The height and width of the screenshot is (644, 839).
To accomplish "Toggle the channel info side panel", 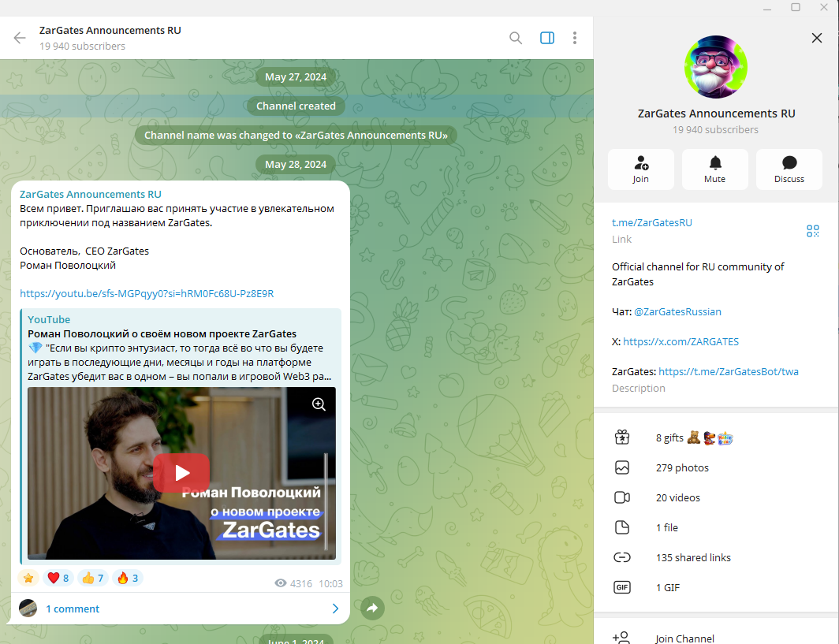I will click(546, 38).
